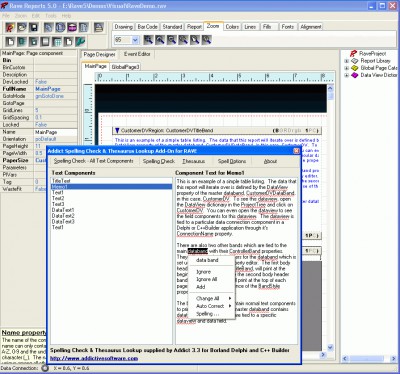Click the open project folder icon
The image size is (400, 374).
(x=22, y=27)
